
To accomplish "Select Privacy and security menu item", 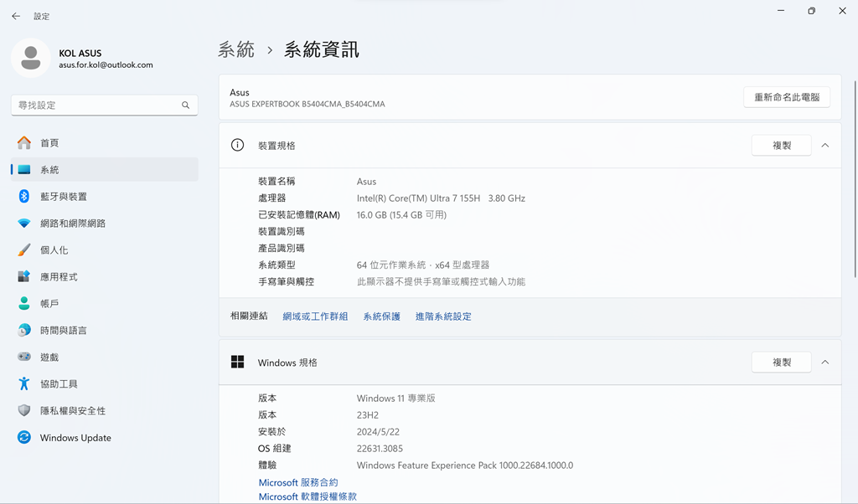I will tap(72, 411).
